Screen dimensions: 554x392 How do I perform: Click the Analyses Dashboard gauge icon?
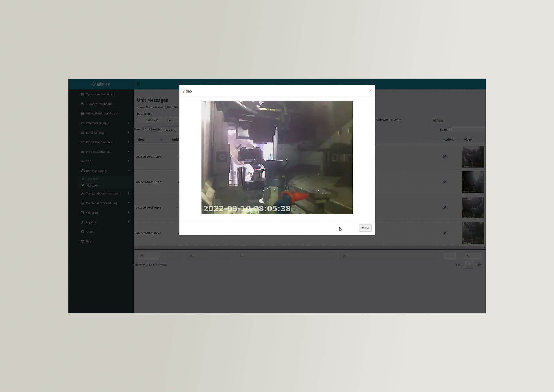click(83, 104)
